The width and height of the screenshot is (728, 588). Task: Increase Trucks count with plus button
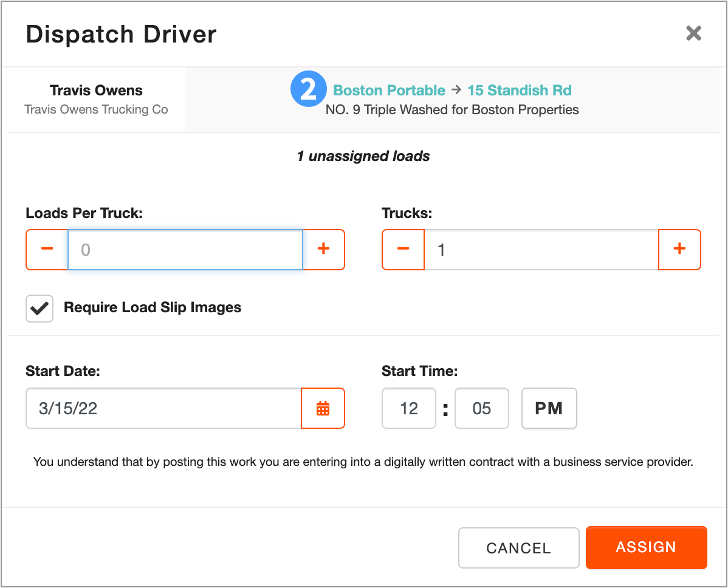[680, 249]
